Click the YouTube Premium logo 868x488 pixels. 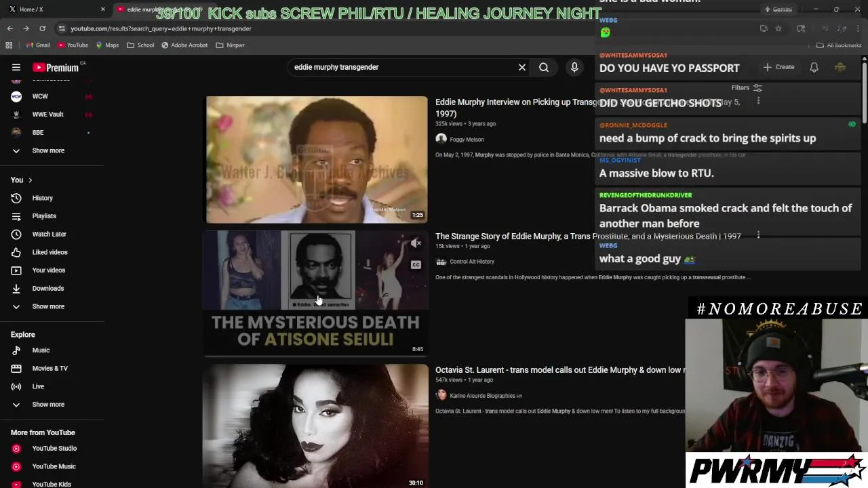click(x=56, y=67)
